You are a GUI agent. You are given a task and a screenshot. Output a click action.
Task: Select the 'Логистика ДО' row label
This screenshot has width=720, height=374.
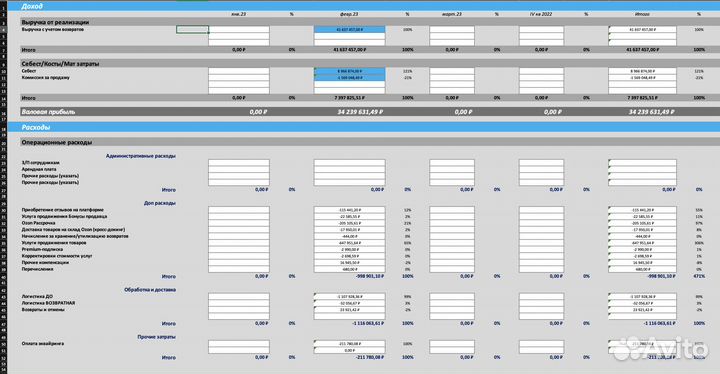tap(37, 296)
